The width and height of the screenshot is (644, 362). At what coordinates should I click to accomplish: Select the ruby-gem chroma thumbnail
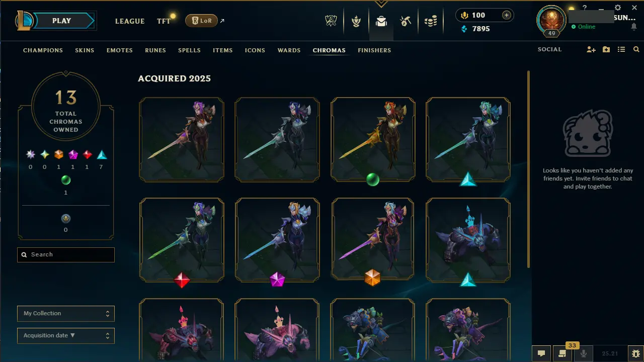pos(182,240)
